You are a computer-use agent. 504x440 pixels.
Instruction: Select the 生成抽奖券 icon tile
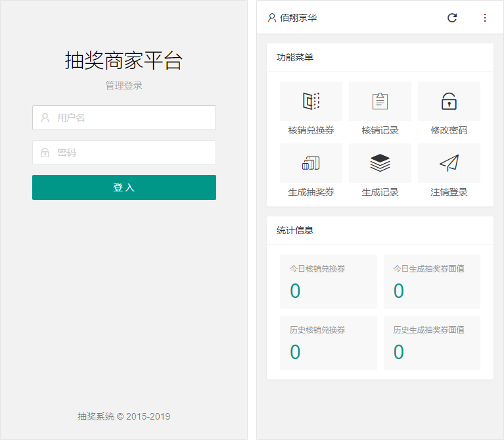point(311,163)
